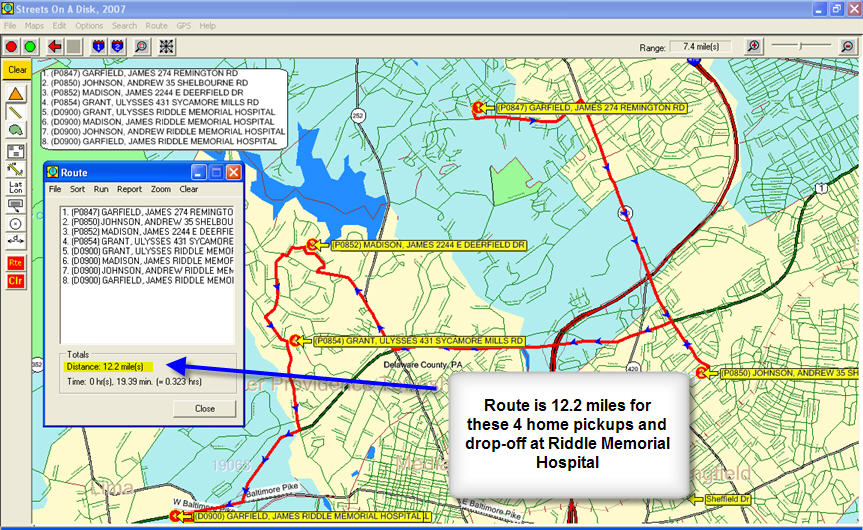Select stop 6 MADISON RIDDLE MEMORIAL in Route list
This screenshot has height=530, width=863.
pyautogui.click(x=148, y=261)
